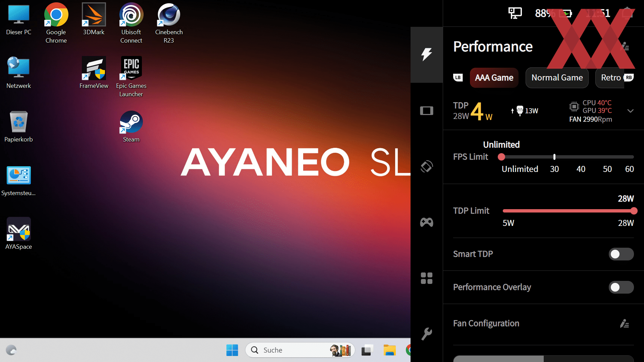Click the Suche taskbar search box
This screenshot has height=362, width=644.
pos(300,350)
